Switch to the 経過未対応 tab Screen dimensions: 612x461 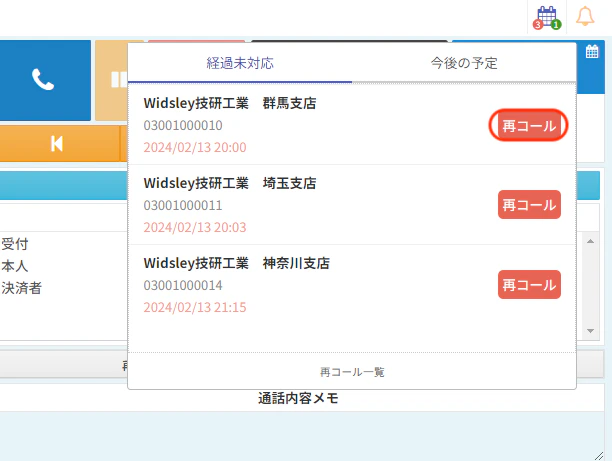[240, 63]
